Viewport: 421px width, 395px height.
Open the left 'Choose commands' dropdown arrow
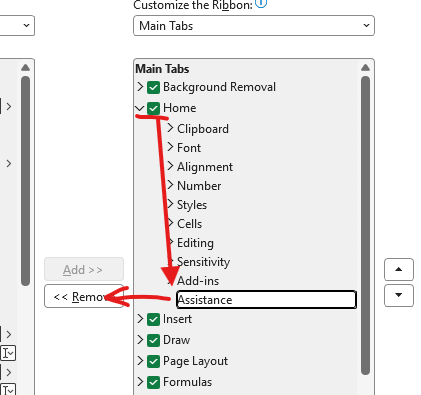click(26, 25)
